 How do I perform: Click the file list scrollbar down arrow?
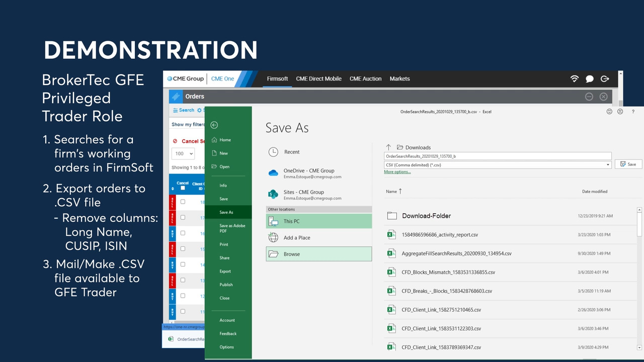(x=639, y=347)
